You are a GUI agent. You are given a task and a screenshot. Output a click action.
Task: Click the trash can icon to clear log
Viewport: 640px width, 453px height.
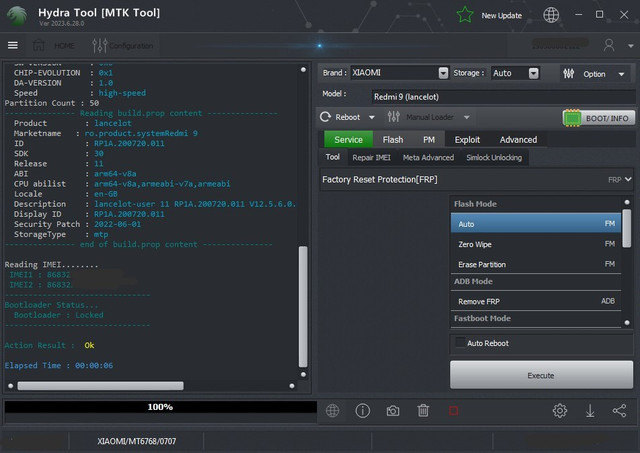[423, 411]
